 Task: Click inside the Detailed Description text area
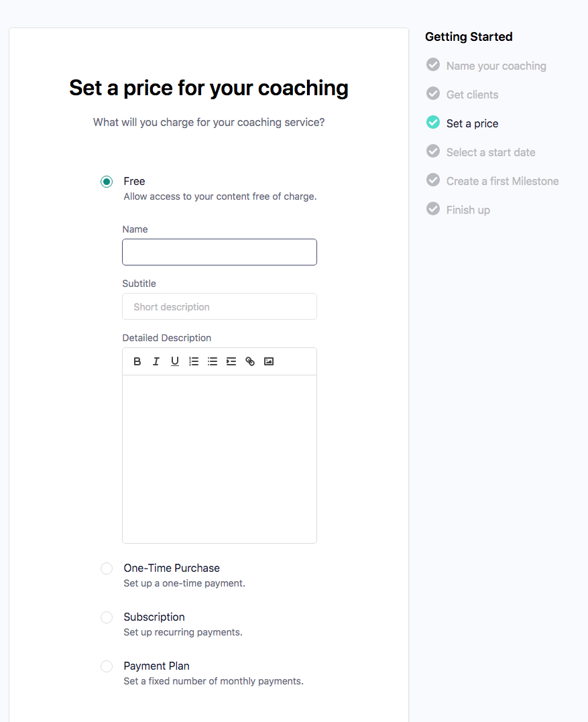219,459
